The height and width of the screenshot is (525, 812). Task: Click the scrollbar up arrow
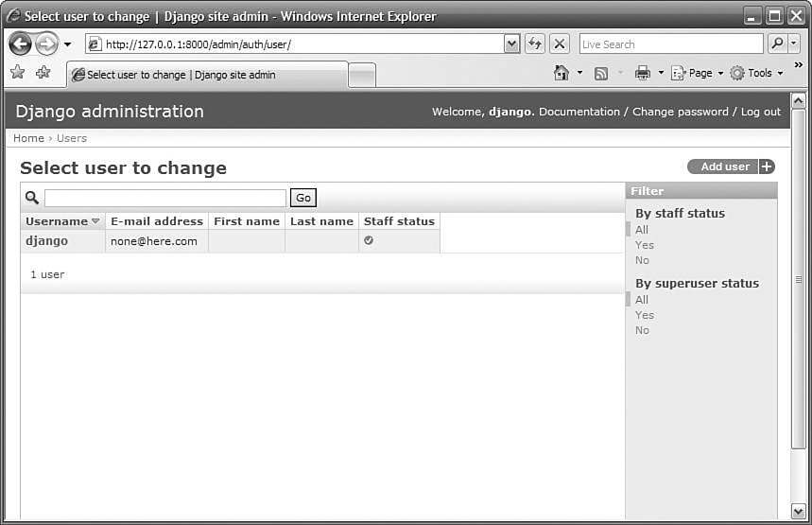tap(799, 100)
